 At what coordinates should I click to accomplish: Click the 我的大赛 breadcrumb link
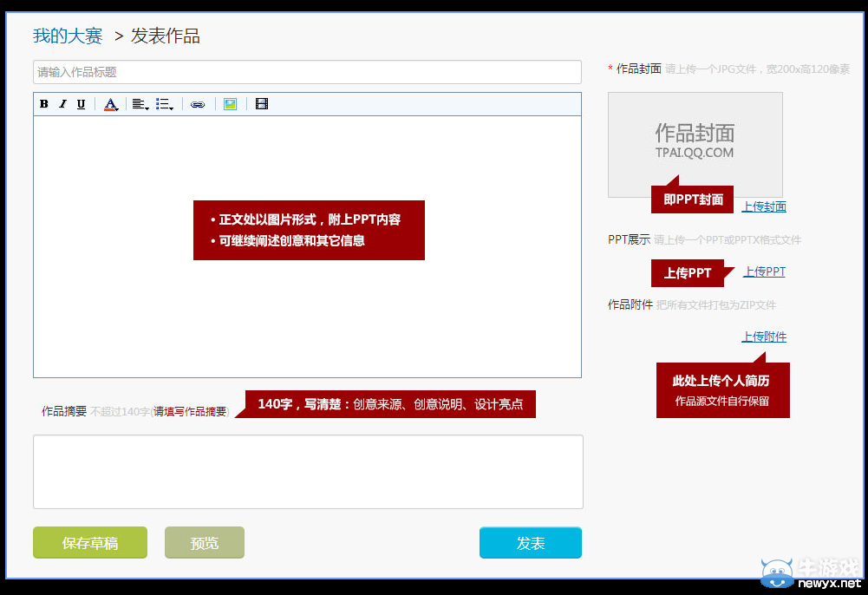tap(67, 36)
